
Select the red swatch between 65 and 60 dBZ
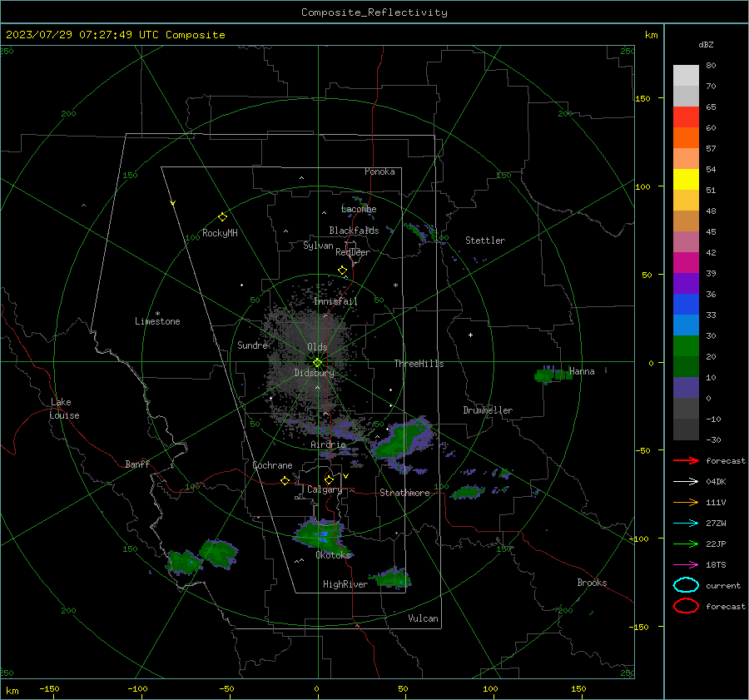point(686,117)
